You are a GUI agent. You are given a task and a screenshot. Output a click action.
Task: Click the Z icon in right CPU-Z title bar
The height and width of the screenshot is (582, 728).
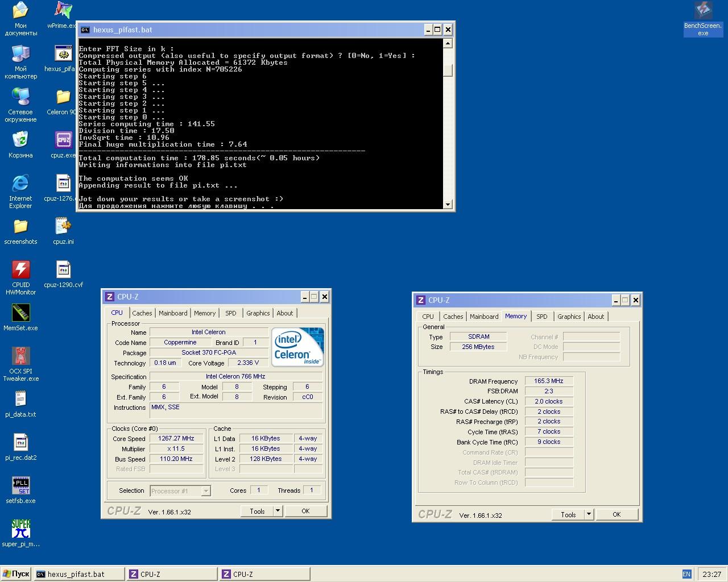click(421, 300)
